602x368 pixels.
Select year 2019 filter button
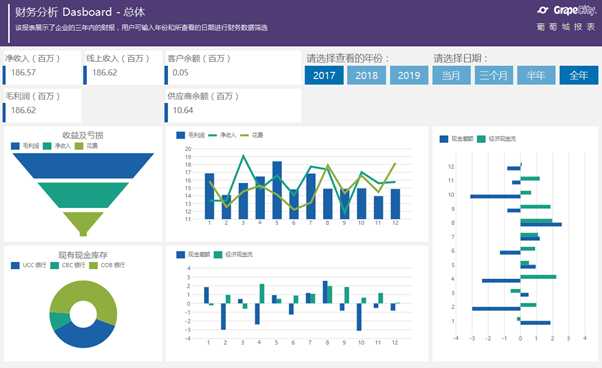point(409,75)
